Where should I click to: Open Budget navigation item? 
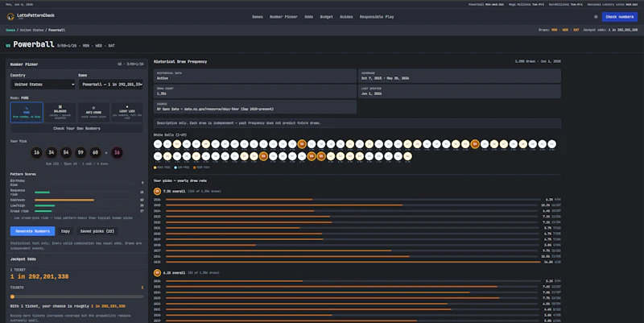pyautogui.click(x=327, y=17)
